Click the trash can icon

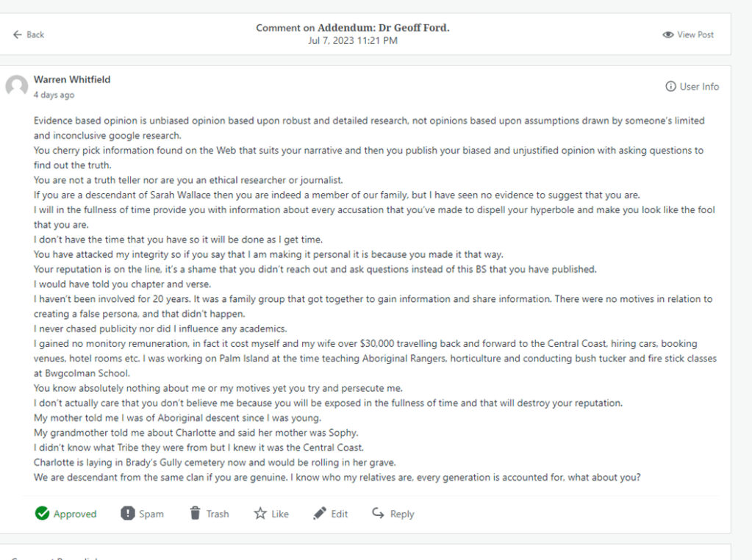(x=195, y=514)
